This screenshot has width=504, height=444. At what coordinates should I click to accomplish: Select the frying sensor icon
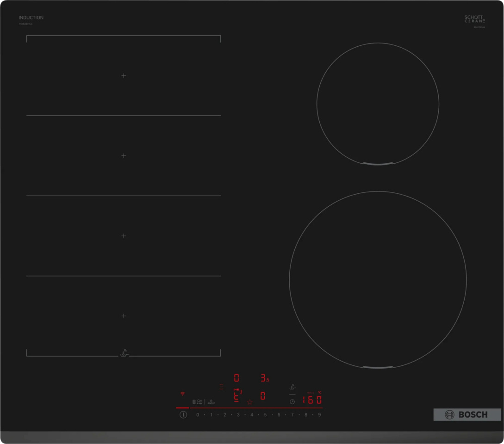292,388
